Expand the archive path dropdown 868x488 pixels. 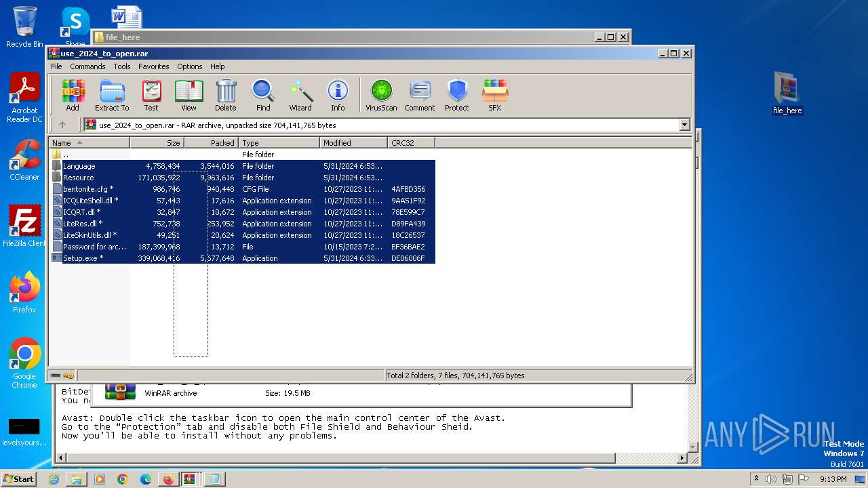click(x=684, y=125)
